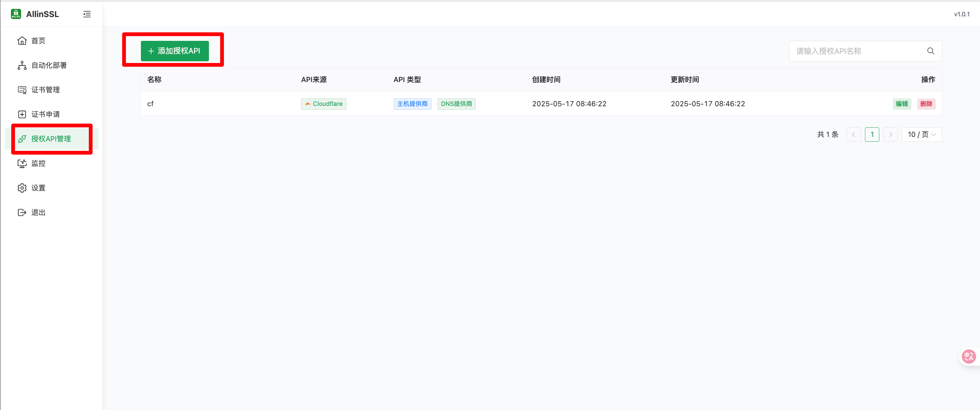980x410 pixels.
Task: Go to previous page with left chevron
Action: (853, 135)
